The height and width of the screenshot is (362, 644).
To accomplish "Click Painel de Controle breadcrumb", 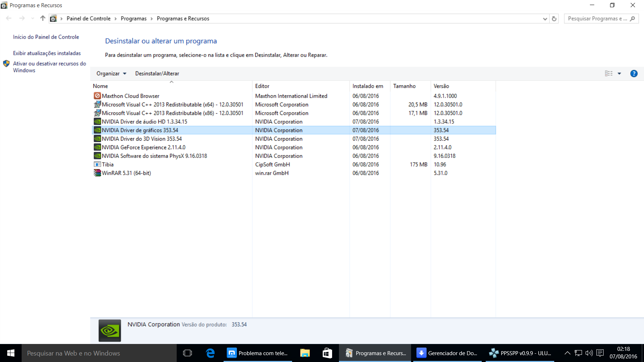I will pos(89,19).
